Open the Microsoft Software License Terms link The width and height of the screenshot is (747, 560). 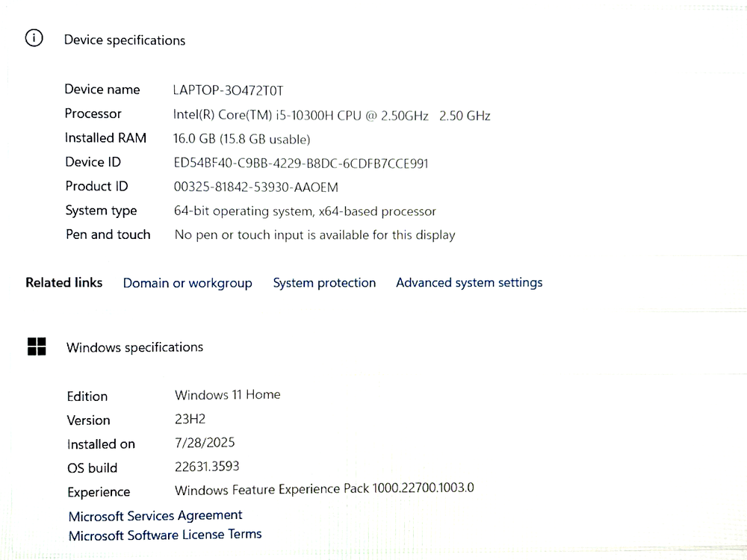[165, 535]
